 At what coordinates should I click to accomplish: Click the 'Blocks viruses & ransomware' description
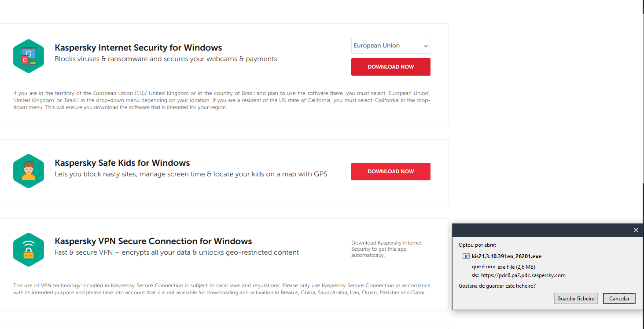point(166,59)
